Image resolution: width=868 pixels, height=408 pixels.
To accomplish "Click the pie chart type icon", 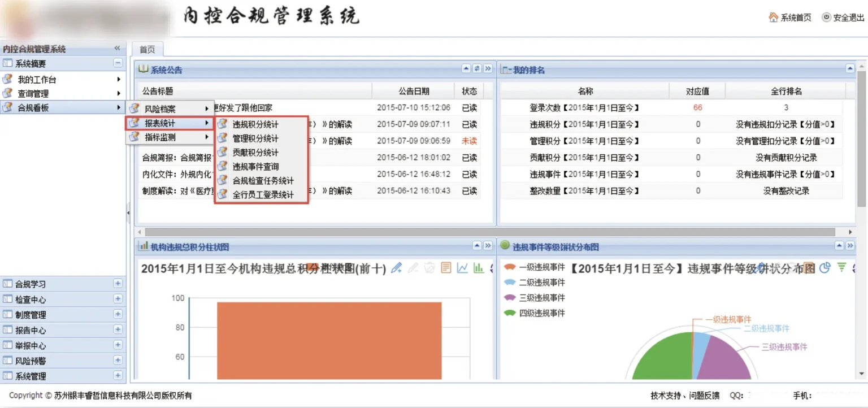I will (x=825, y=268).
